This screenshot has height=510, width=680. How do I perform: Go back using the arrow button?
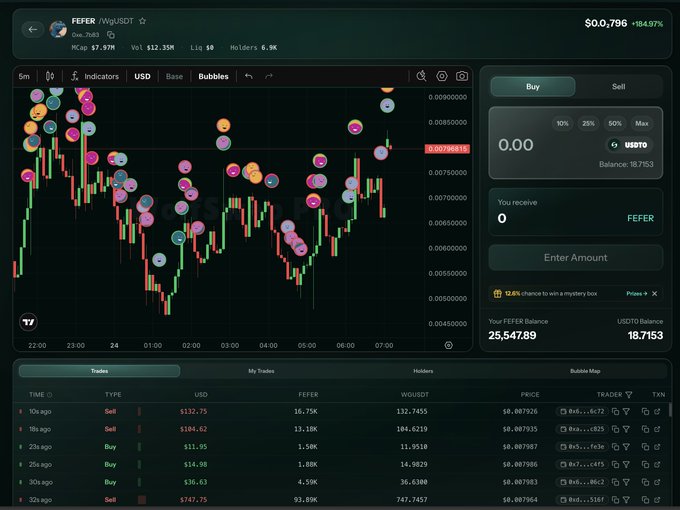[33, 29]
